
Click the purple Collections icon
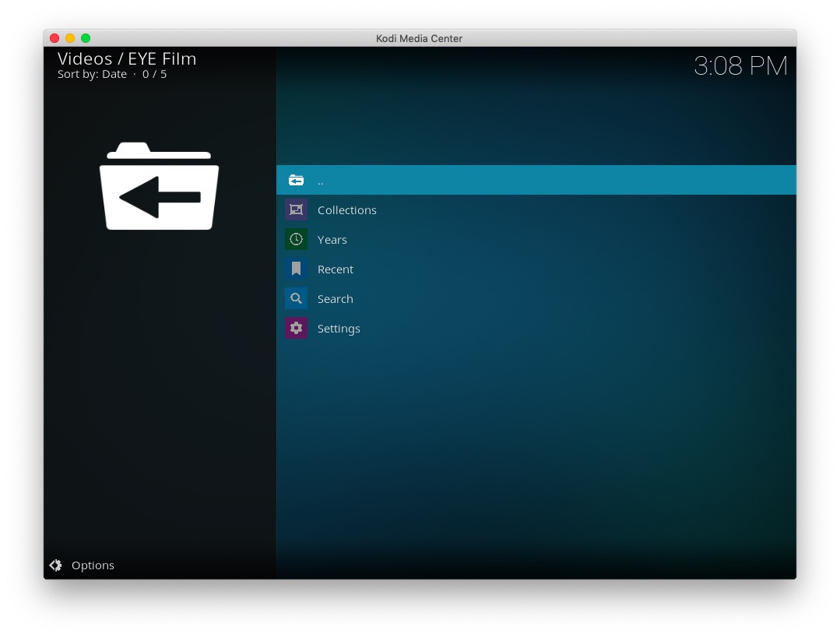pyautogui.click(x=296, y=209)
